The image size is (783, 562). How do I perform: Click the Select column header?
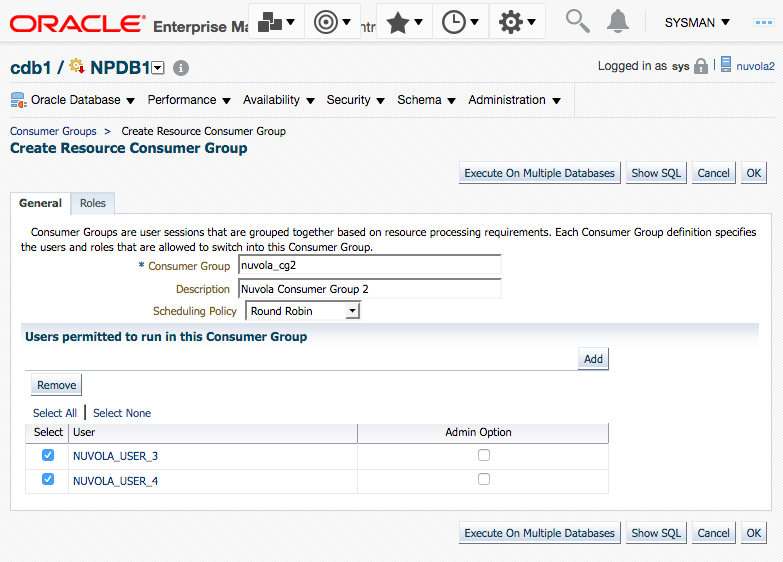coord(48,433)
